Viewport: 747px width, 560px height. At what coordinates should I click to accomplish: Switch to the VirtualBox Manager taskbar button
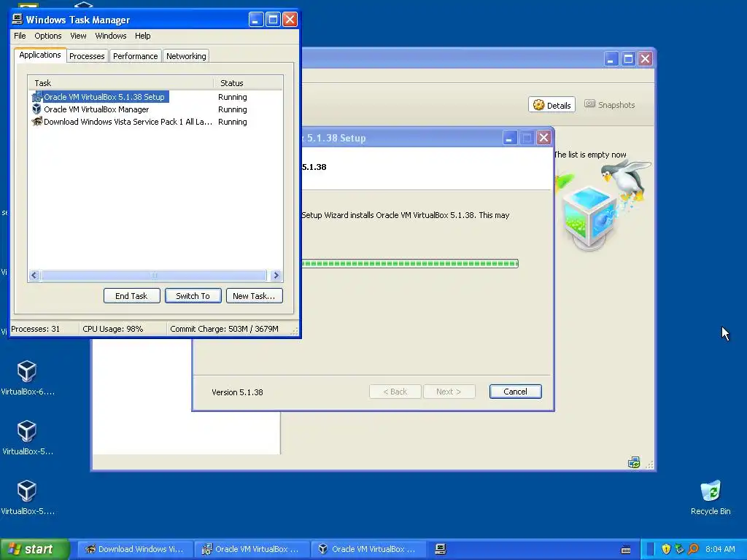point(368,549)
